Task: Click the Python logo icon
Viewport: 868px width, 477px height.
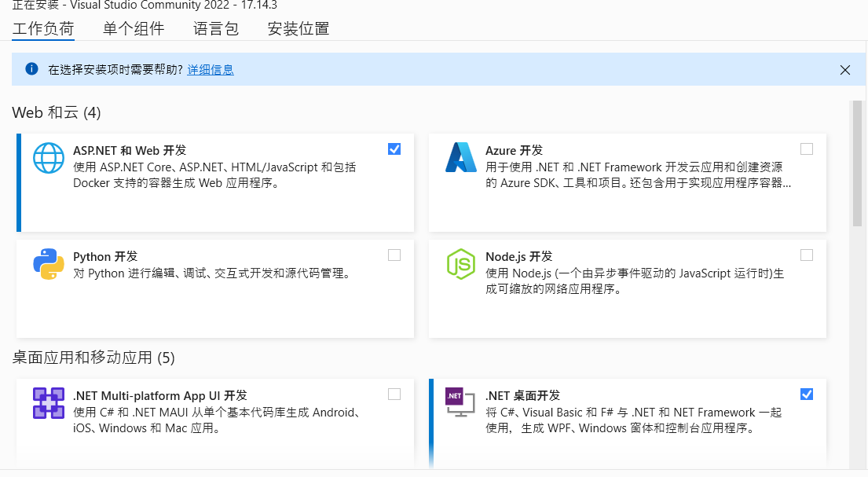Action: tap(49, 264)
